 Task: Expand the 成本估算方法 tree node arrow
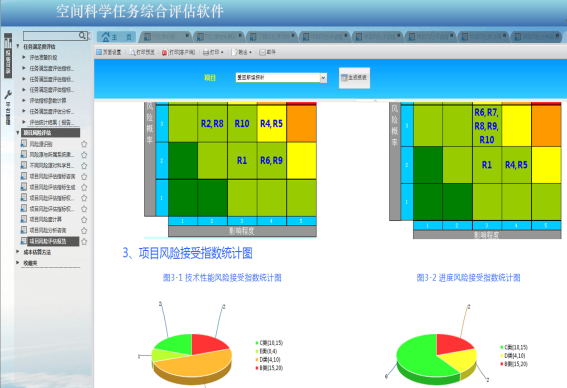[x=18, y=252]
